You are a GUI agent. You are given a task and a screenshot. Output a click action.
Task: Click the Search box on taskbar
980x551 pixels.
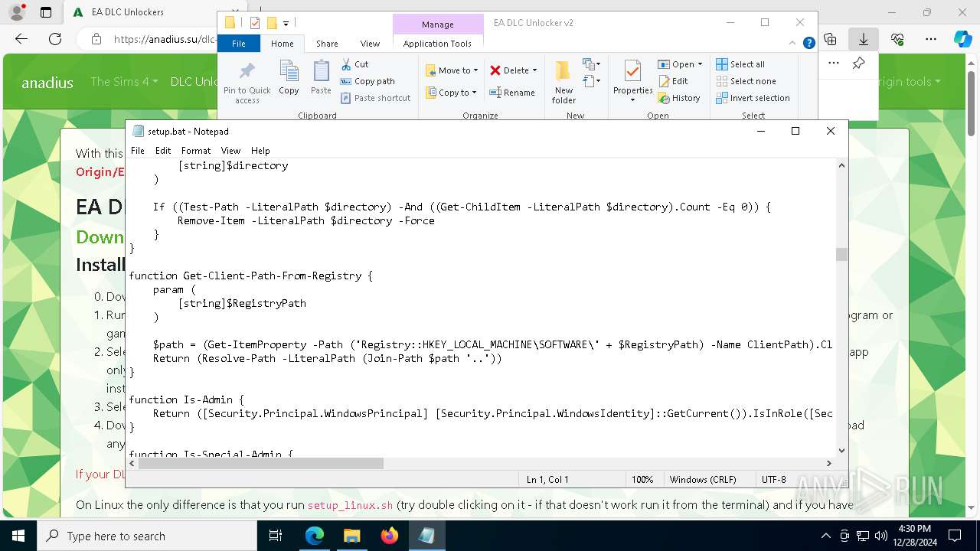click(x=147, y=536)
